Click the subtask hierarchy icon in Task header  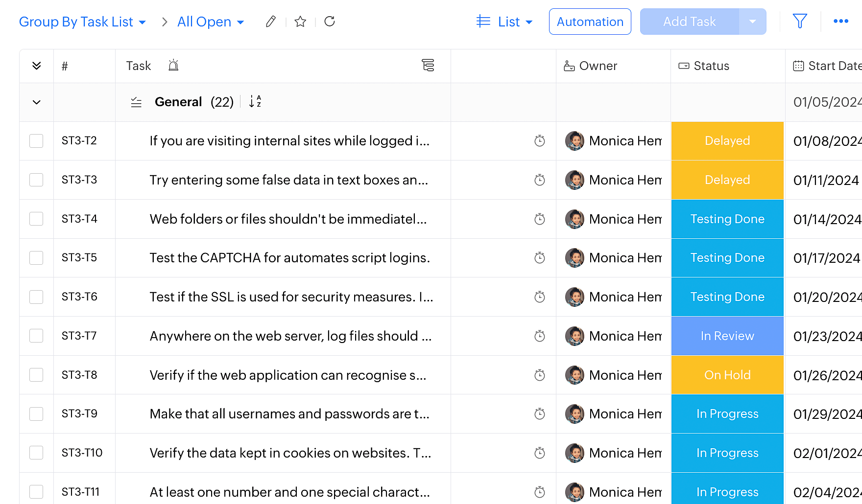428,66
